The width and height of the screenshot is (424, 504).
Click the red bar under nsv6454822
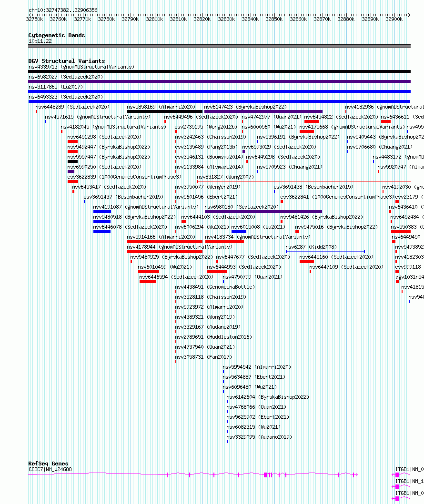click(312, 121)
